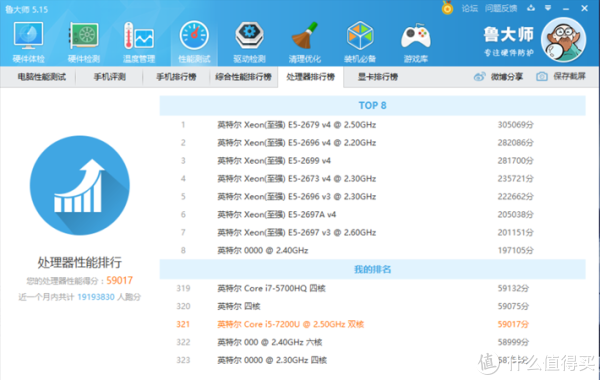Open 驱动检测 driver detection icon
Screen dimensions: 600x380
tap(249, 42)
